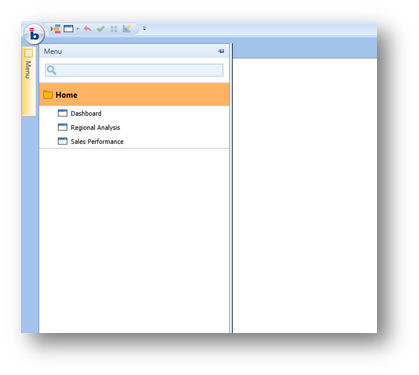Click the green checkmark toolbar icon
The height and width of the screenshot is (375, 419).
pos(100,29)
